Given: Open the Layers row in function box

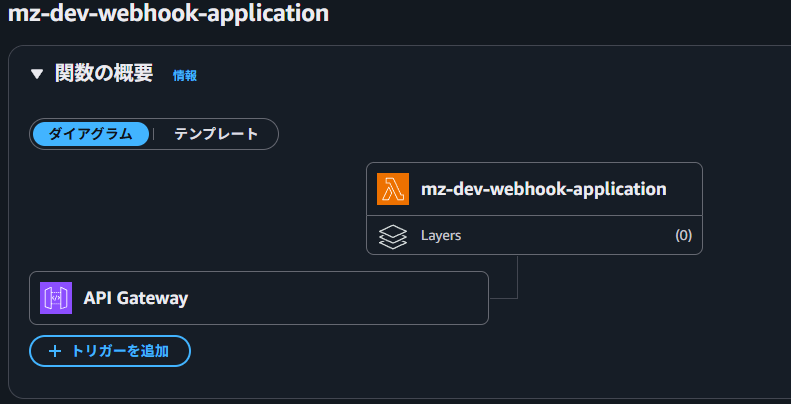Looking at the screenshot, I should pos(534,236).
